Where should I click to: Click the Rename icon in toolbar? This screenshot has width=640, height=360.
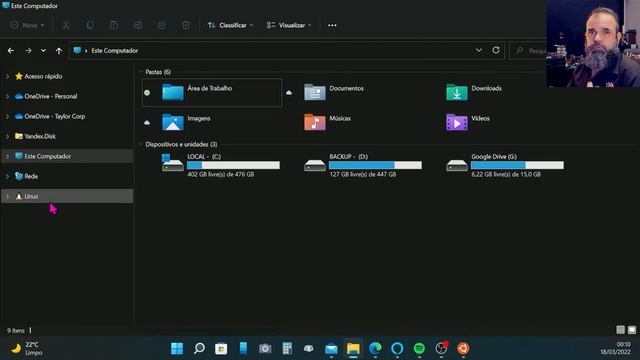[138, 25]
